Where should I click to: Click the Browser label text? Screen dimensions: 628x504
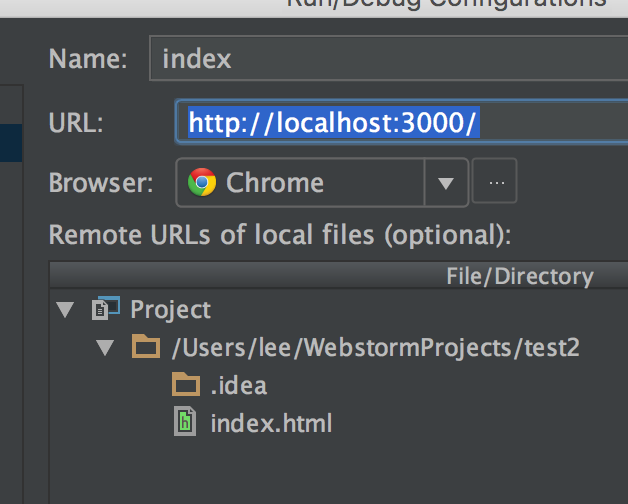coord(101,183)
